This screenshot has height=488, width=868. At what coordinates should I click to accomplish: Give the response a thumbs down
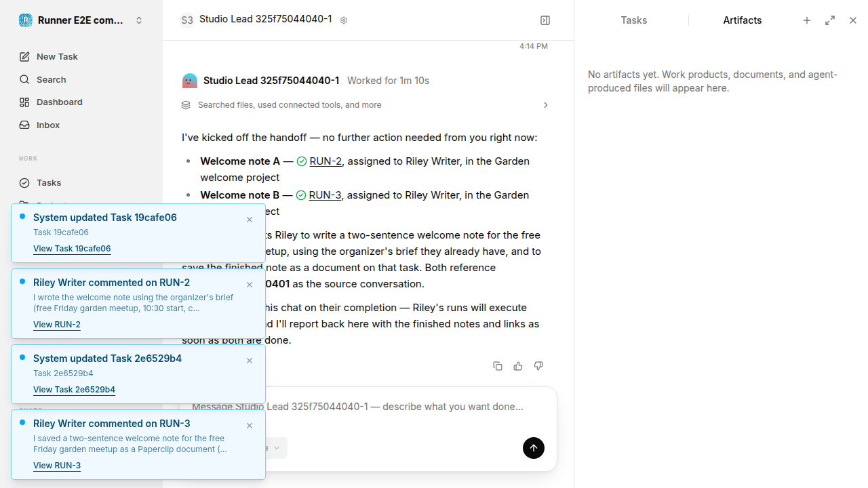[538, 366]
